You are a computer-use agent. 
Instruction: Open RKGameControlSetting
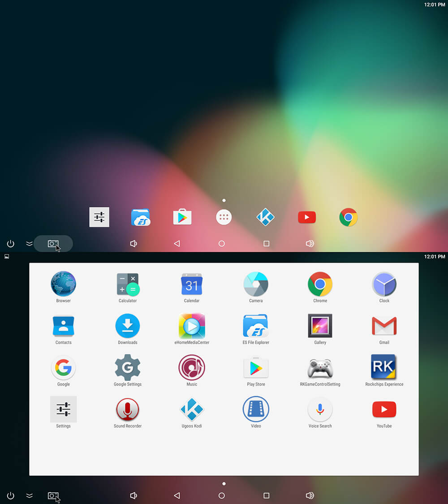point(320,368)
